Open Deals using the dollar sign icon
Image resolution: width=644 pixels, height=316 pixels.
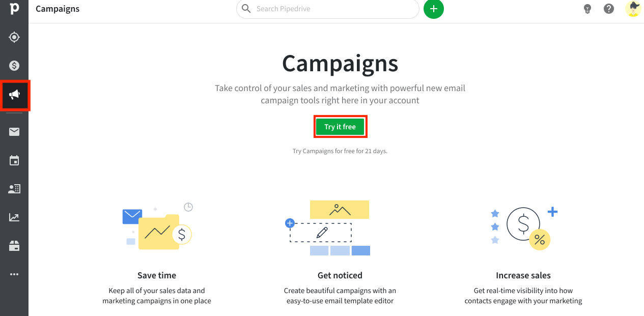click(x=14, y=65)
